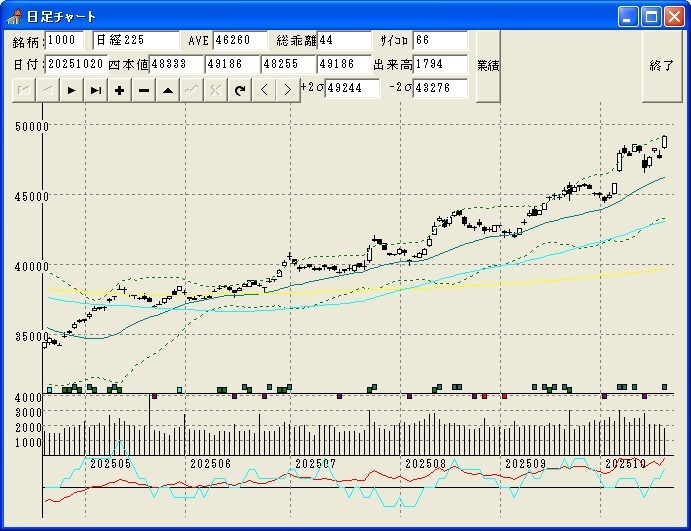This screenshot has height=531, width=691.
Task: Maximize the 日足チャート window
Action: pos(651,17)
